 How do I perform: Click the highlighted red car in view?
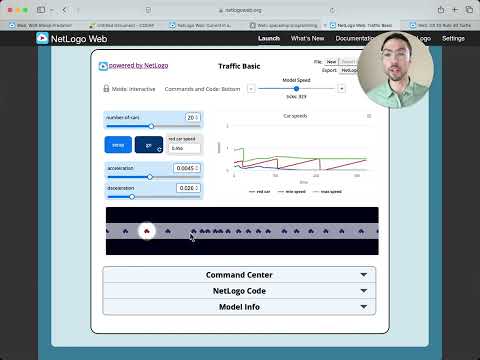coord(147,231)
